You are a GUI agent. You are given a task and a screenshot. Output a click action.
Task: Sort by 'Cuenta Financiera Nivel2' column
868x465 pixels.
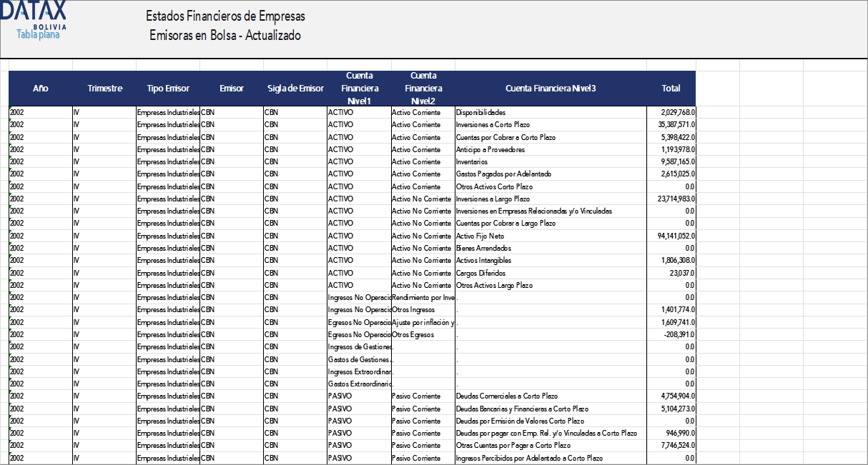423,88
